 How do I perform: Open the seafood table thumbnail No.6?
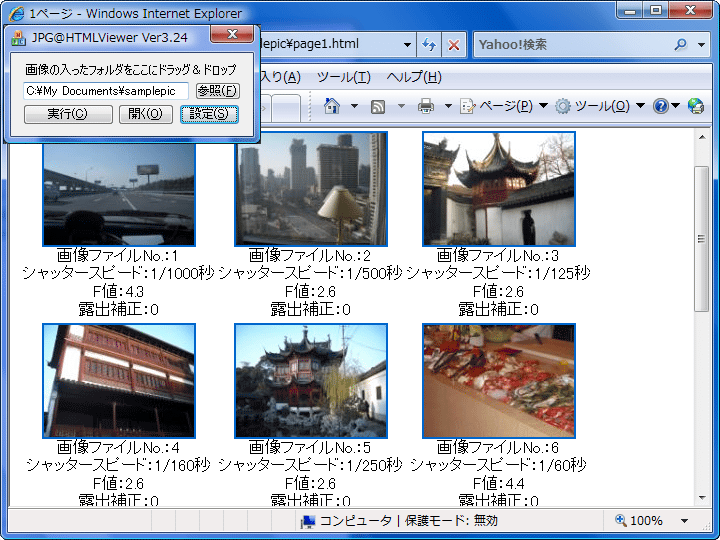[499, 381]
